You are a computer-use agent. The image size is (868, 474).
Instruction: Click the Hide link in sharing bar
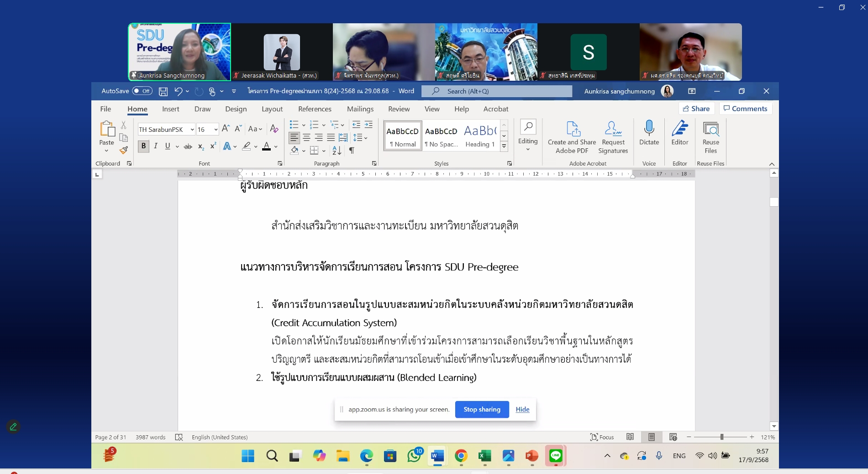click(x=522, y=409)
